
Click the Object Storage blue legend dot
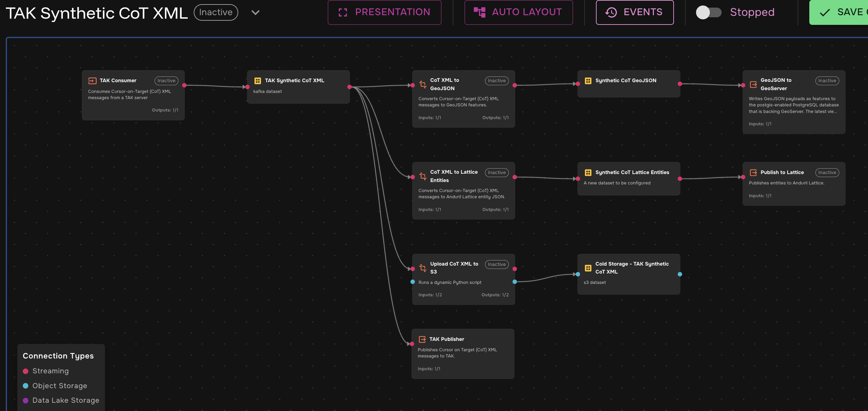(x=26, y=386)
